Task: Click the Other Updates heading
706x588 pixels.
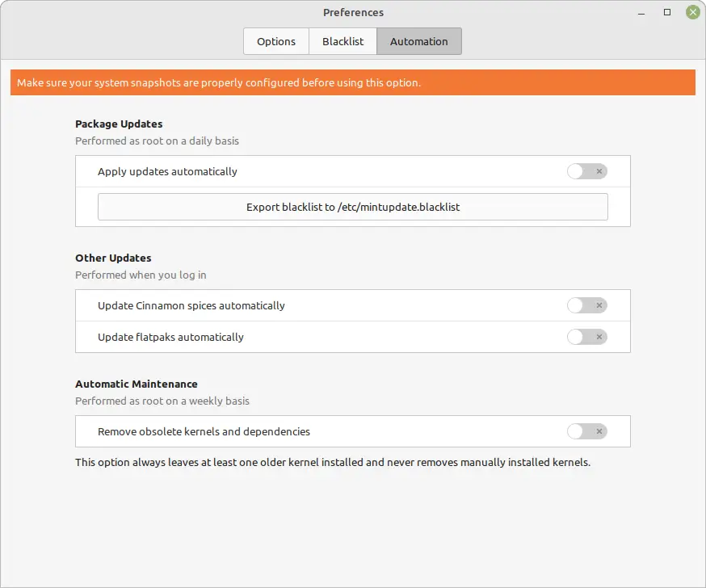Action: click(113, 258)
